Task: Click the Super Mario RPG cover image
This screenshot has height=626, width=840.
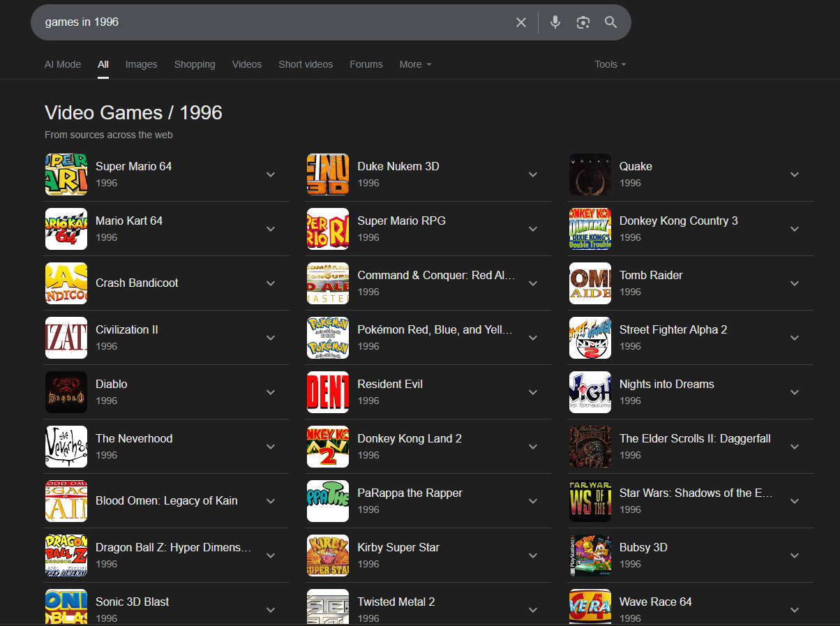Action: (328, 229)
